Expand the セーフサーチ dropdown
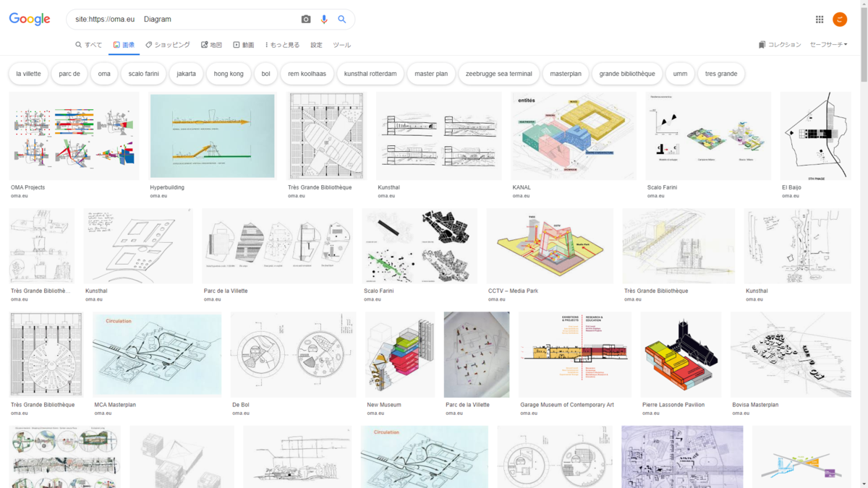Viewport: 868px width, 488px height. 829,45
